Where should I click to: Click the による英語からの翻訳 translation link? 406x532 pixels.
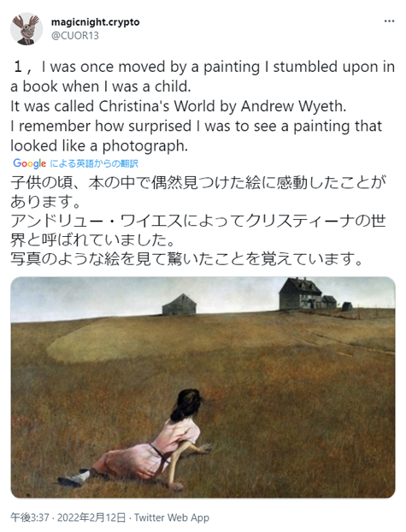[x=94, y=164]
